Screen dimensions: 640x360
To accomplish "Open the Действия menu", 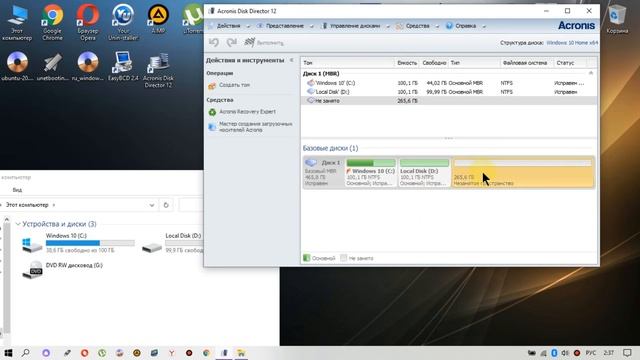I will click(x=229, y=26).
